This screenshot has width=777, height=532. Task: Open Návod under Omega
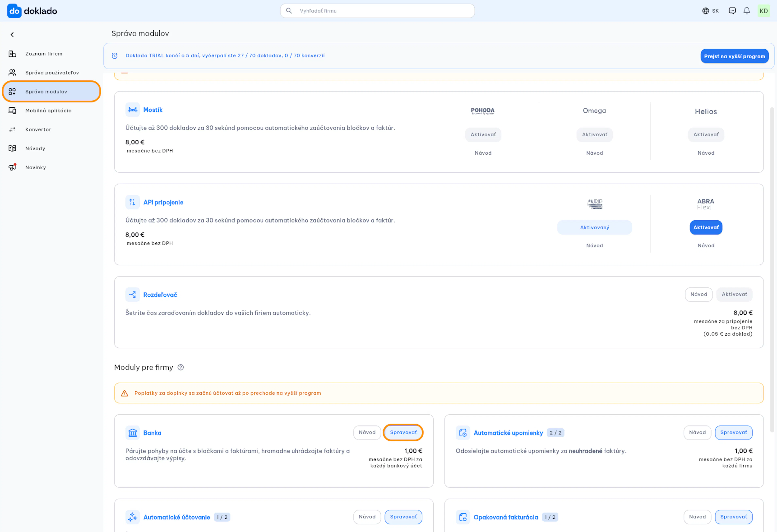click(x=594, y=153)
